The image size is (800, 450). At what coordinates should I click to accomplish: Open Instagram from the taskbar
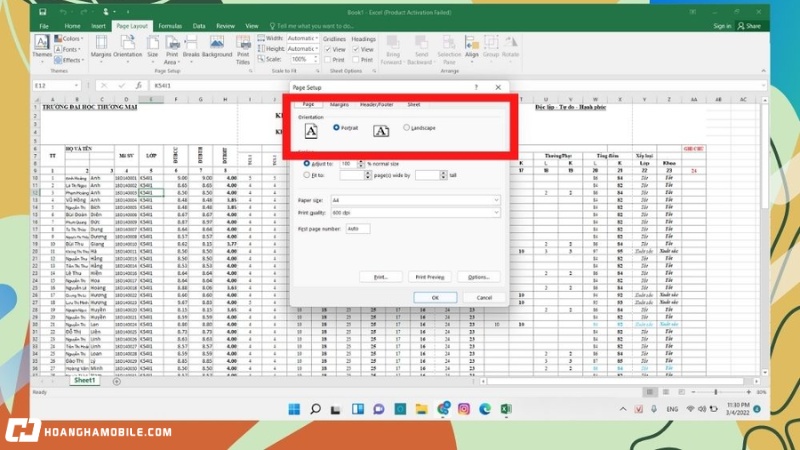pyautogui.click(x=463, y=409)
